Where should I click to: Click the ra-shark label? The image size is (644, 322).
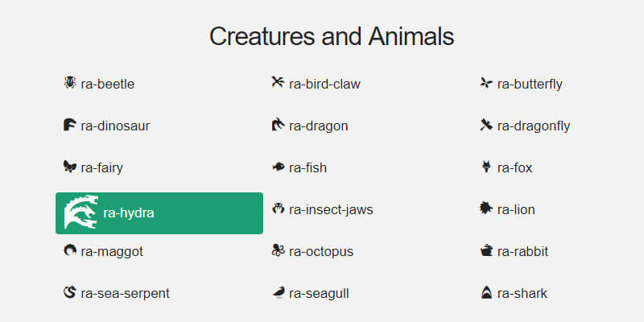click(522, 293)
